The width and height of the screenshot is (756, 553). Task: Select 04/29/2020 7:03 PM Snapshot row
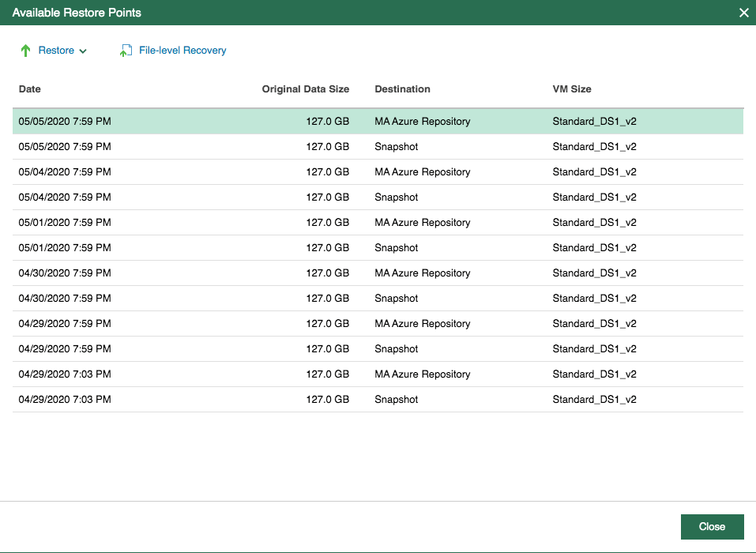point(378,399)
